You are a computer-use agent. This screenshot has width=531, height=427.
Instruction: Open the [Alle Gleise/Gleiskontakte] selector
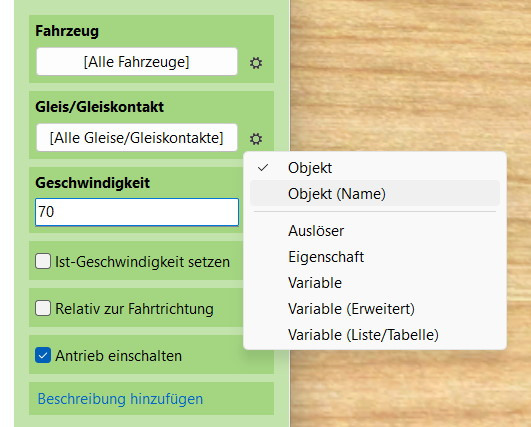pos(137,137)
